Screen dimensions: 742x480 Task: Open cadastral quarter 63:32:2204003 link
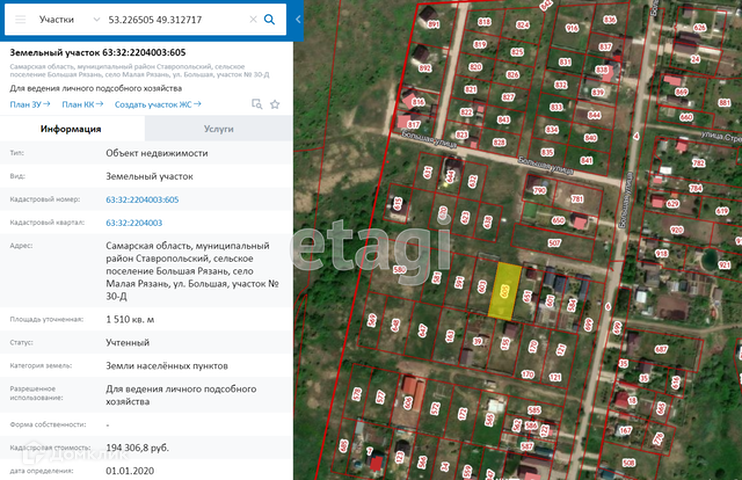(134, 223)
